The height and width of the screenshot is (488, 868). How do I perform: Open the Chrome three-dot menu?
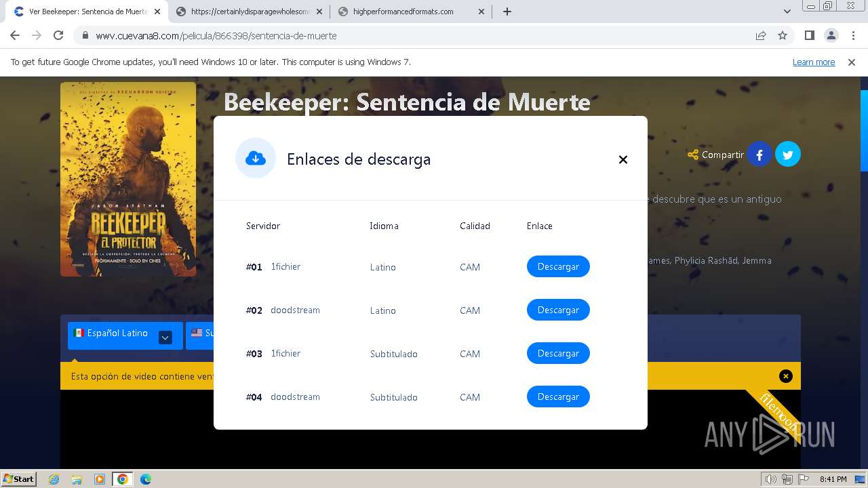coord(853,35)
